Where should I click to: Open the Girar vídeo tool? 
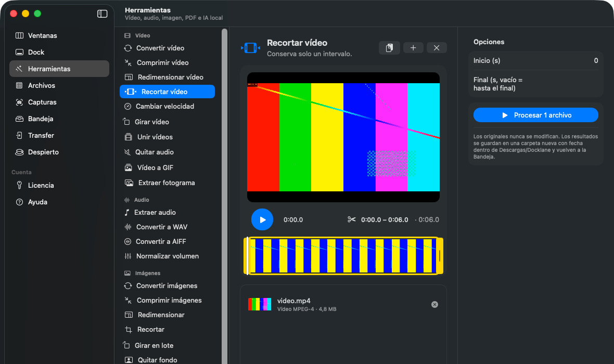167,122
